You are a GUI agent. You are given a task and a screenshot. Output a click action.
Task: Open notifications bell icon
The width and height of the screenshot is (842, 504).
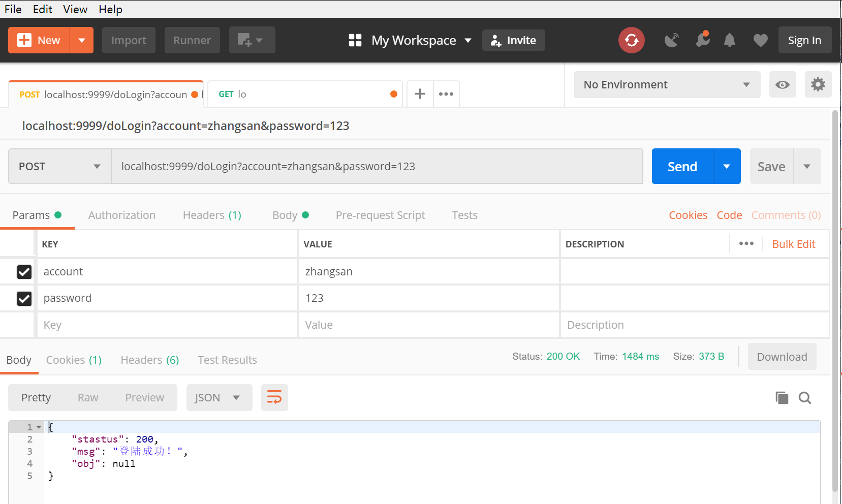[x=730, y=40]
